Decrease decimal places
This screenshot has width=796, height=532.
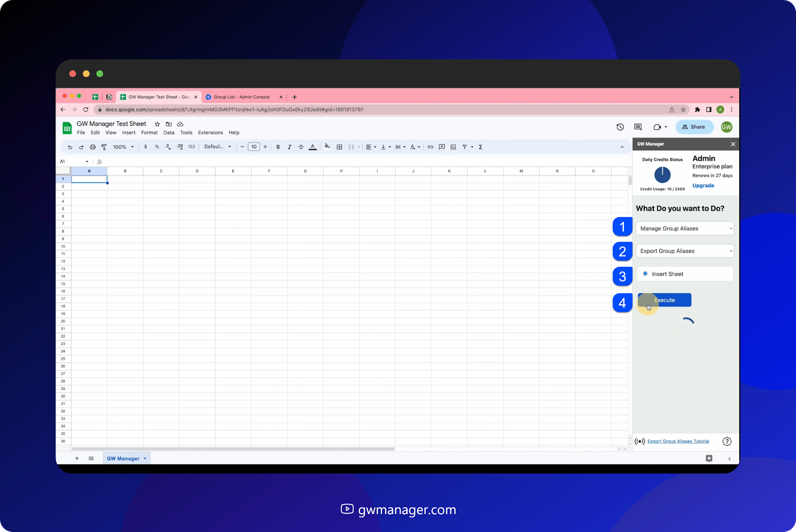pyautogui.click(x=168, y=147)
